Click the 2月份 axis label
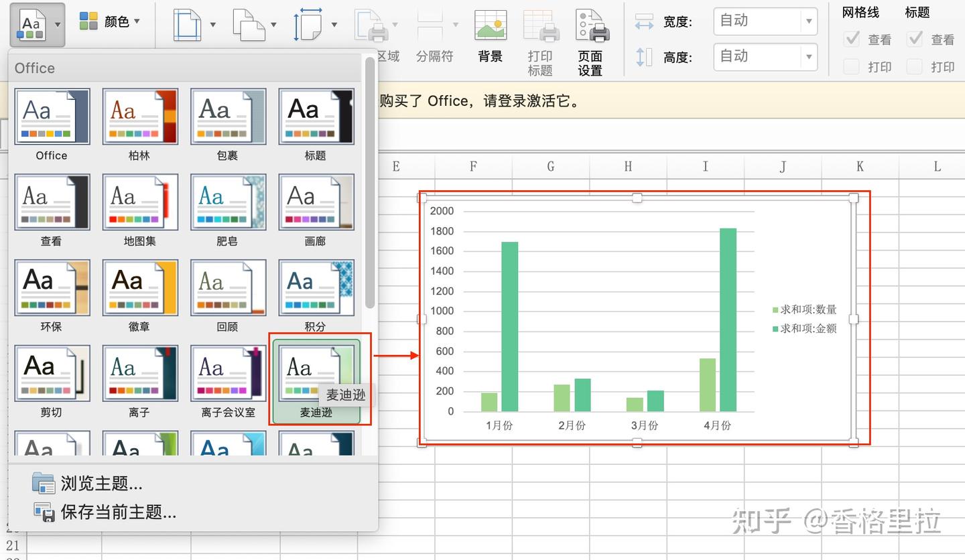Screen dimensions: 965x560 click(572, 425)
